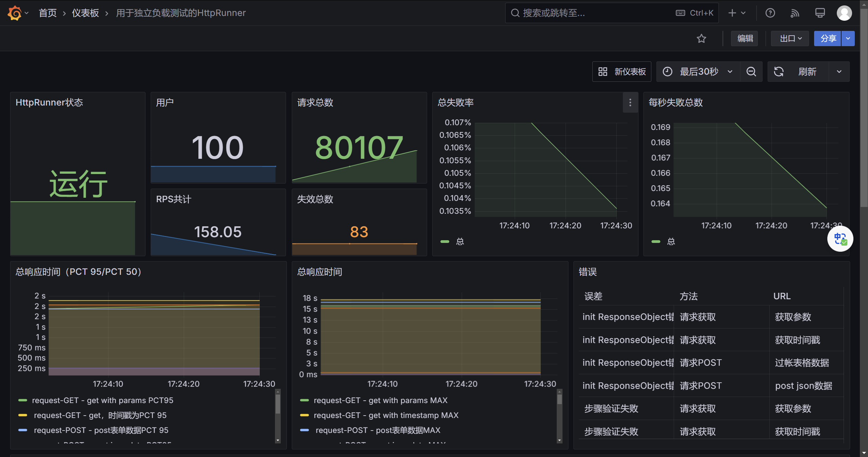Go to 首页 breadcrumb

[48, 13]
